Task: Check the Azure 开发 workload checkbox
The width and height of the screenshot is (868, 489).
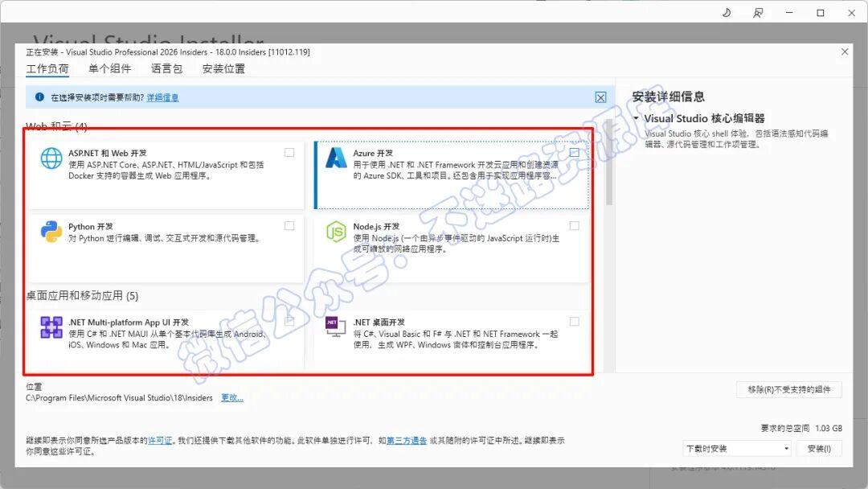Action: (575, 152)
